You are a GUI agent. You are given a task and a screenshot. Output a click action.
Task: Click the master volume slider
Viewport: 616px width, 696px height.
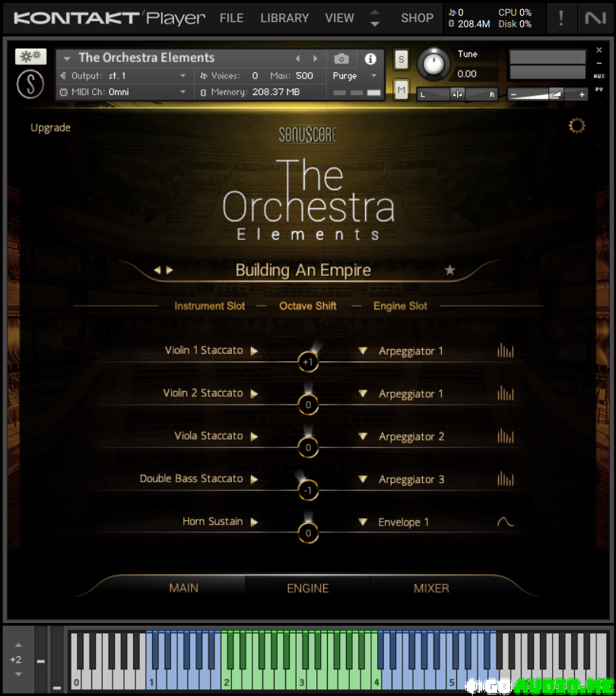point(548,94)
